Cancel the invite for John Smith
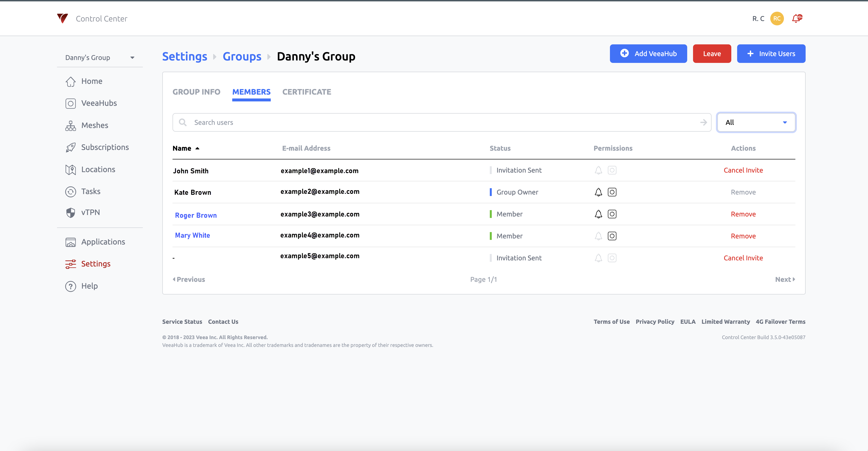The height and width of the screenshot is (451, 868). coord(743,170)
